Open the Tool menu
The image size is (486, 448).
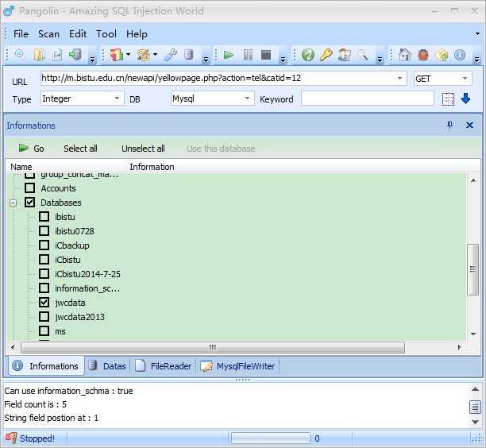(106, 34)
